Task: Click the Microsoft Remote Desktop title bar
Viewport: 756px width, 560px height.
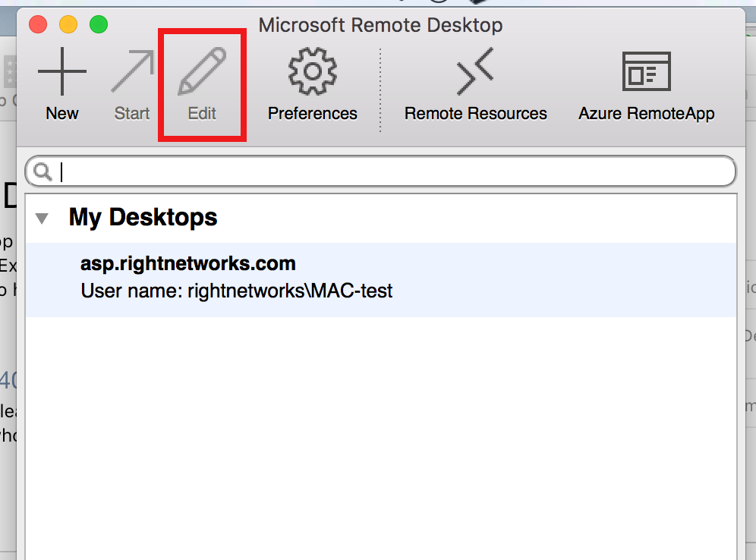Action: click(x=380, y=25)
